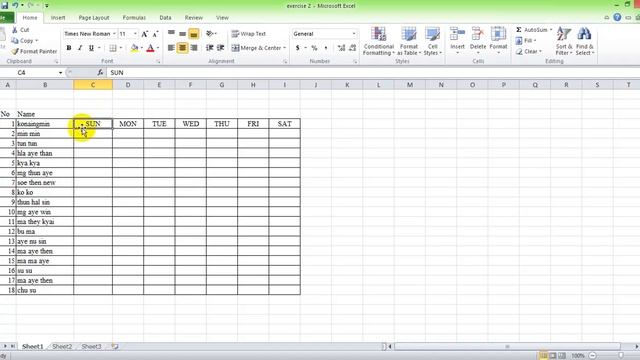Open Excel Help question mark
This screenshot has height=360, width=640.
[617, 18]
